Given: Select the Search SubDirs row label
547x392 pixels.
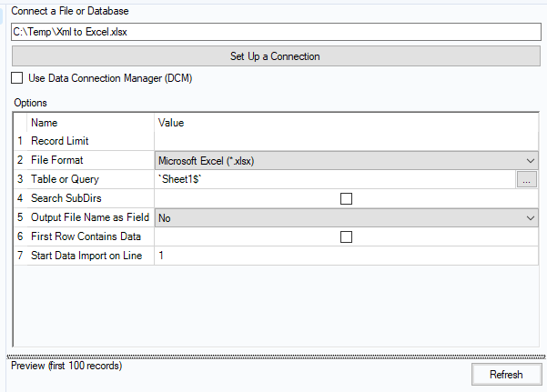Looking at the screenshot, I should tap(66, 198).
